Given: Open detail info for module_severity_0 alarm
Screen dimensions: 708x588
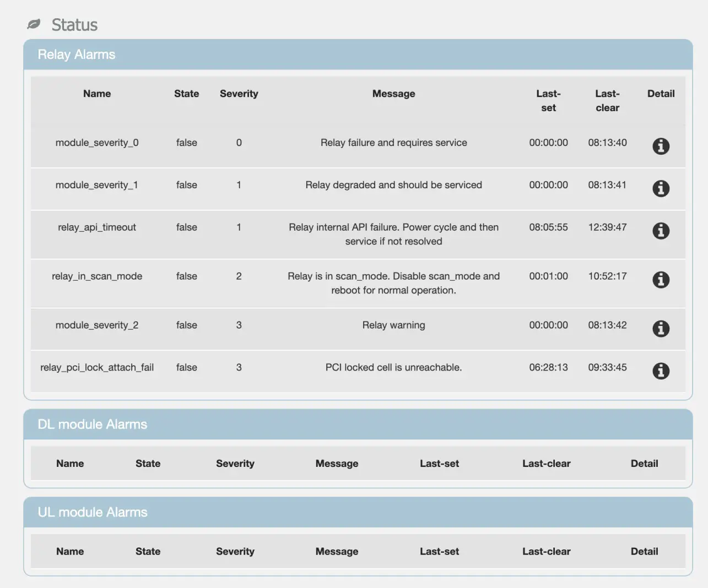Looking at the screenshot, I should 661,146.
